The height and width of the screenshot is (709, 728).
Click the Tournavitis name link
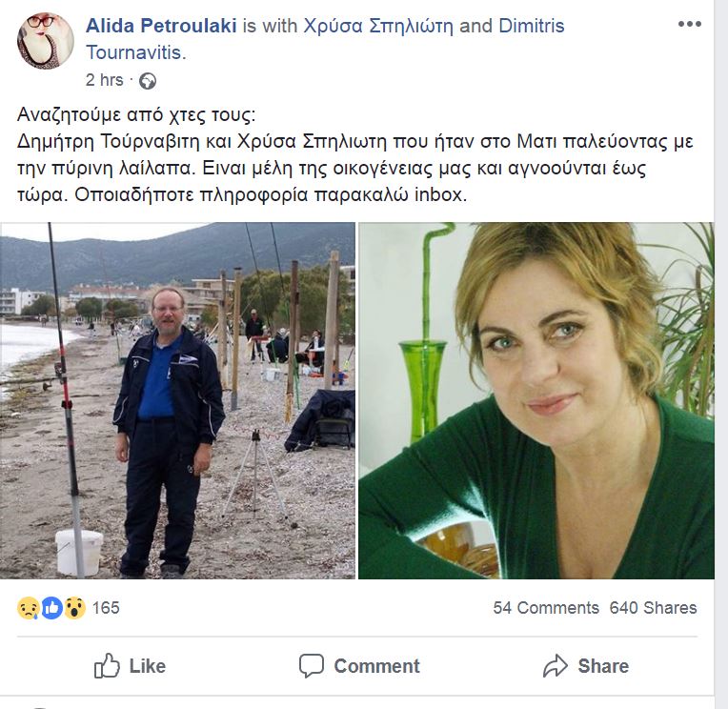pyautogui.click(x=136, y=52)
